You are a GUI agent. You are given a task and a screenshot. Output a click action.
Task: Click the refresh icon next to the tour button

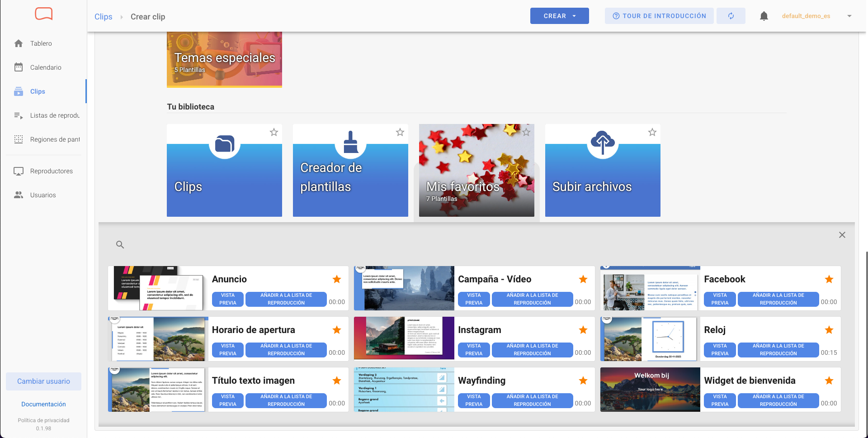pos(731,16)
